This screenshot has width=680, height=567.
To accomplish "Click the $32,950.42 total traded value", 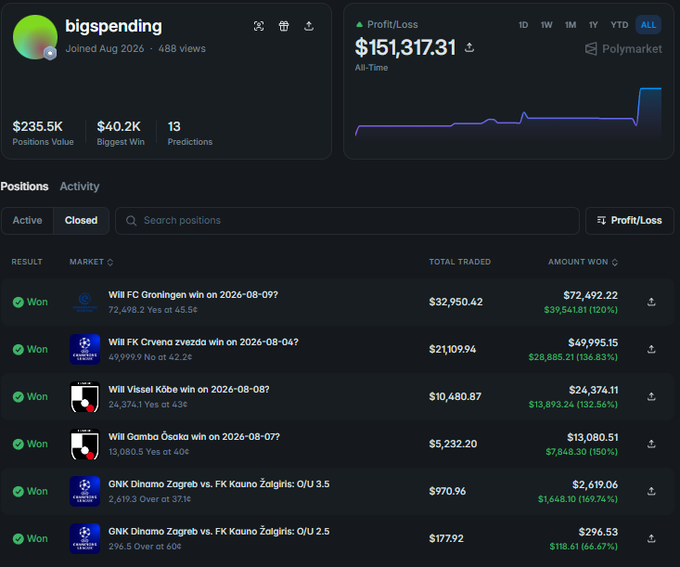I will pos(456,302).
